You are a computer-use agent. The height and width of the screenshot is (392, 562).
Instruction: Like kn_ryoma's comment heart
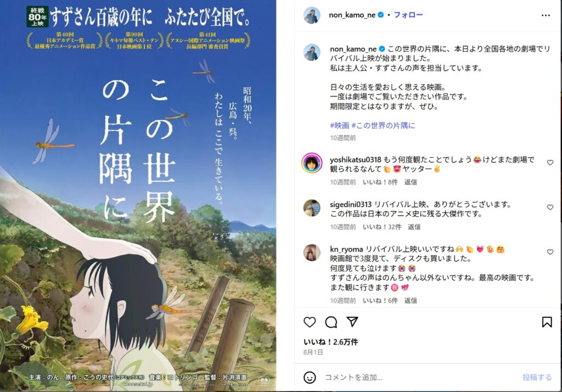click(x=550, y=252)
